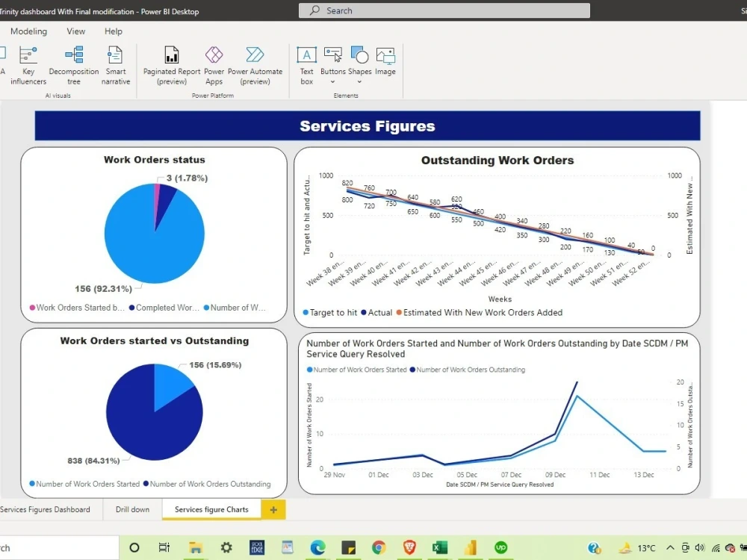Add a Power Apps visual
Image resolution: width=747 pixels, height=560 pixels.
[x=214, y=66]
